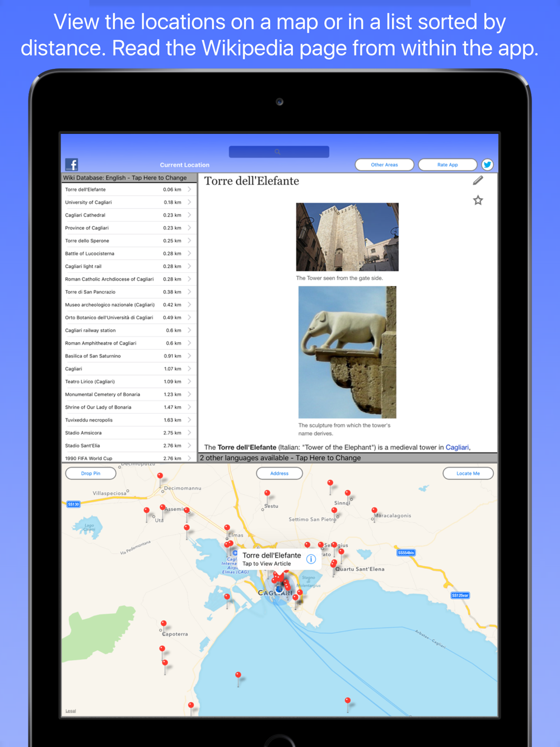
Task: Open Shrine of Our Lady of Bonaria entry
Action: pos(129,407)
